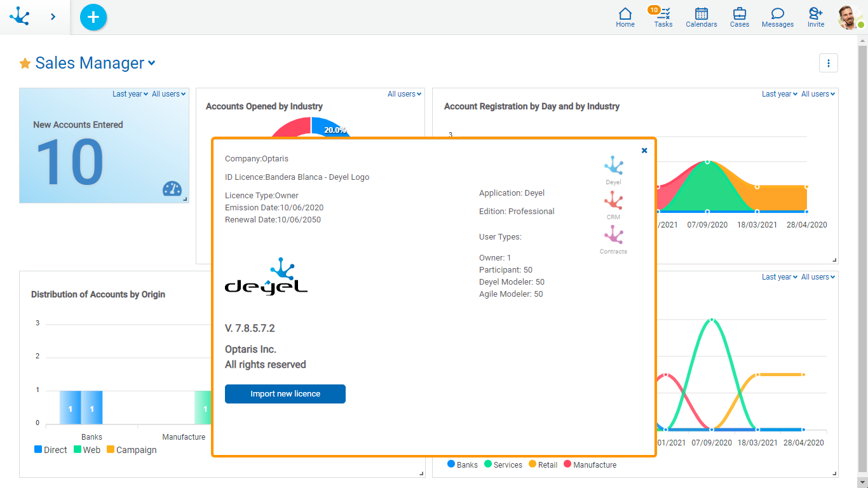Click the Deyel logo in top-left corner
The height and width of the screenshot is (488, 868).
20,17
